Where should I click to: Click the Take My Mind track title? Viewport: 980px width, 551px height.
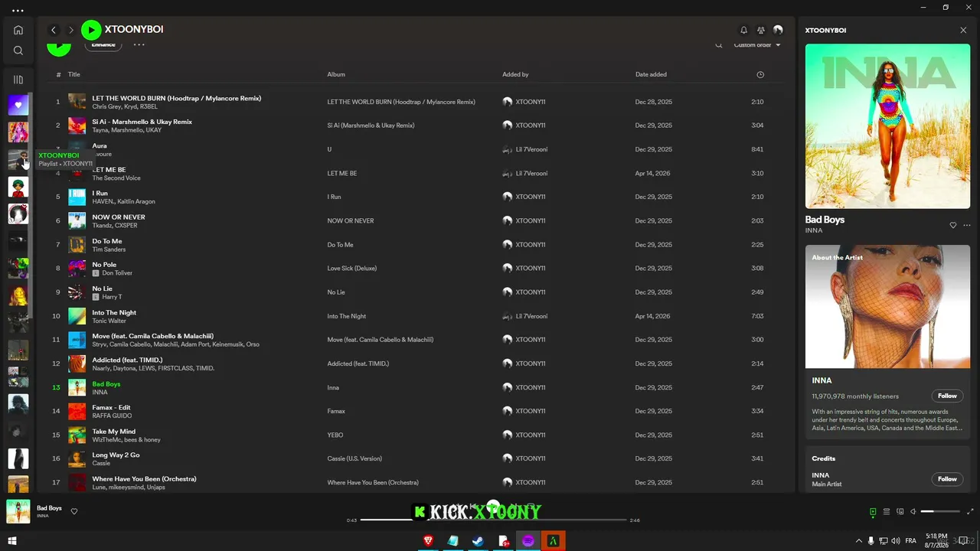[114, 432]
